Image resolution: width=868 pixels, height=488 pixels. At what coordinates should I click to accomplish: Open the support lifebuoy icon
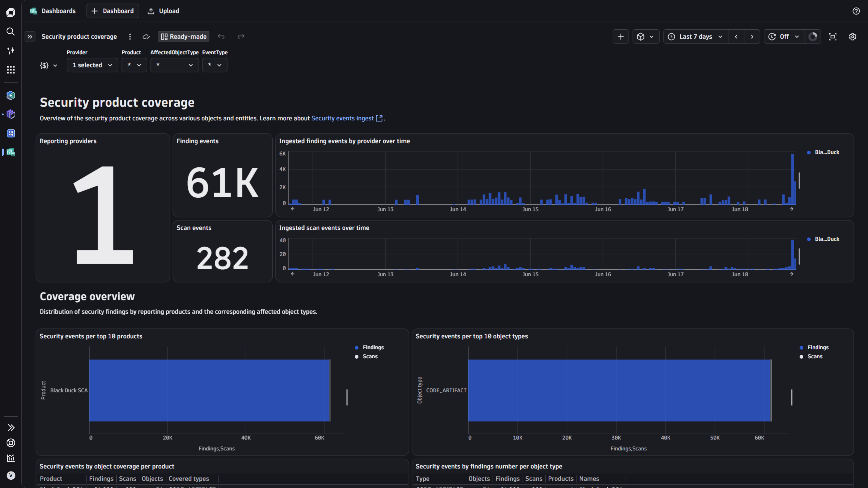11,443
